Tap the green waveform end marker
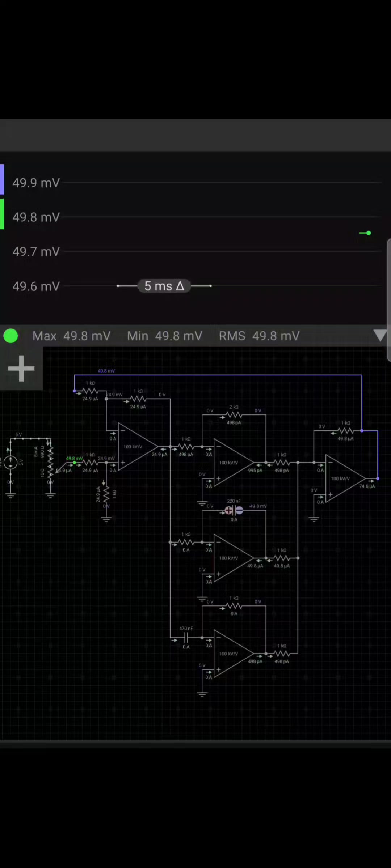 [x=368, y=233]
